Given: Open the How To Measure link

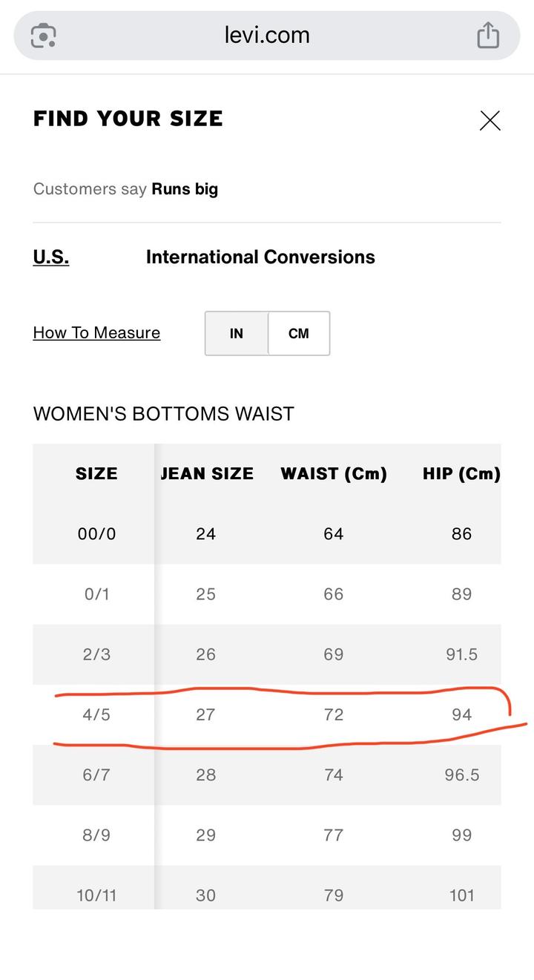Looking at the screenshot, I should (96, 332).
